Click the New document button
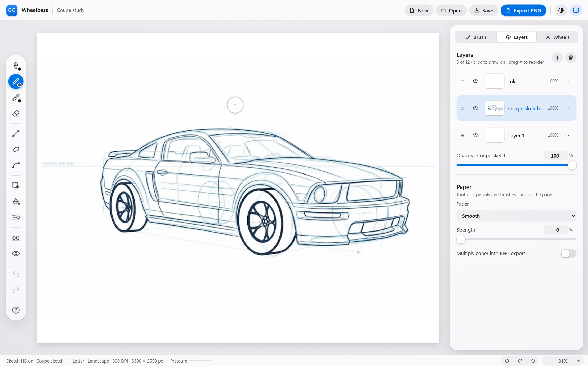588x366 pixels. click(x=419, y=11)
